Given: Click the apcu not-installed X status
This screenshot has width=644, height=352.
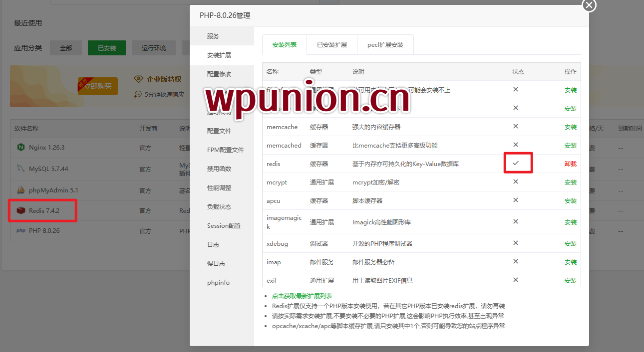Looking at the screenshot, I should click(516, 200).
